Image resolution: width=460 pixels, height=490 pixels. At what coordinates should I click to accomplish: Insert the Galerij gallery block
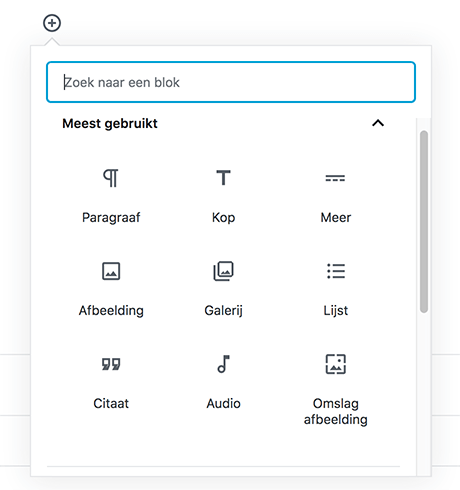point(223,271)
